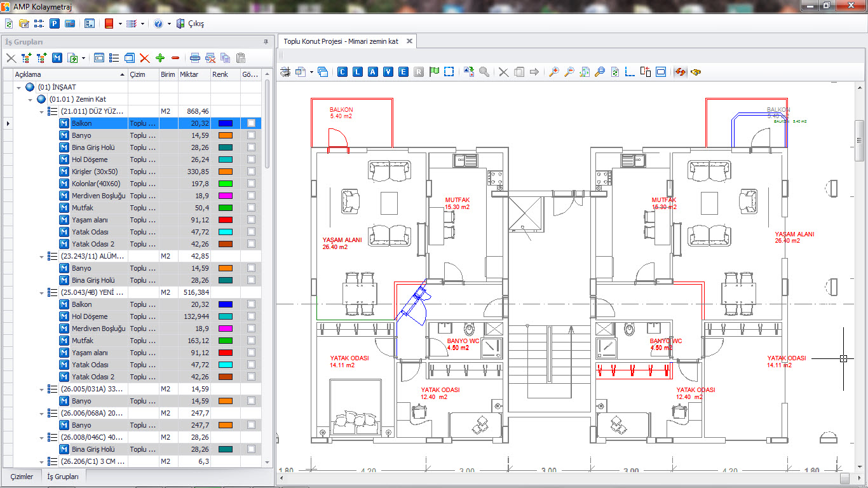Collapse the (01.01) Zemin Kat tree node
The height and width of the screenshot is (488, 868).
click(x=29, y=98)
